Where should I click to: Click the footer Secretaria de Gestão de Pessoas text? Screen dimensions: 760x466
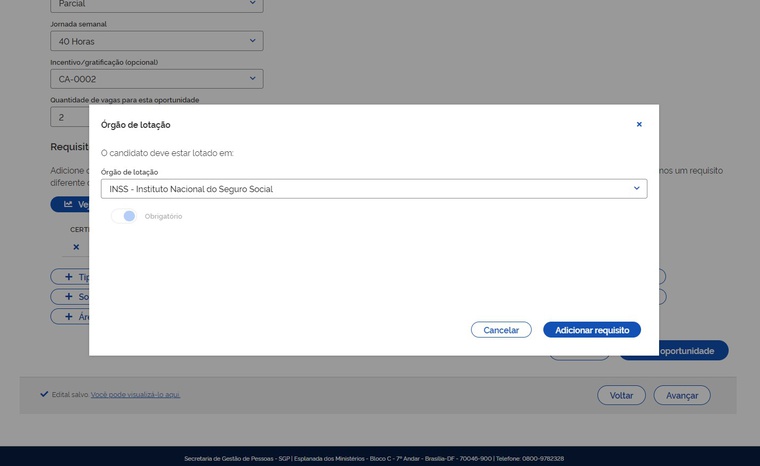[x=374, y=459]
